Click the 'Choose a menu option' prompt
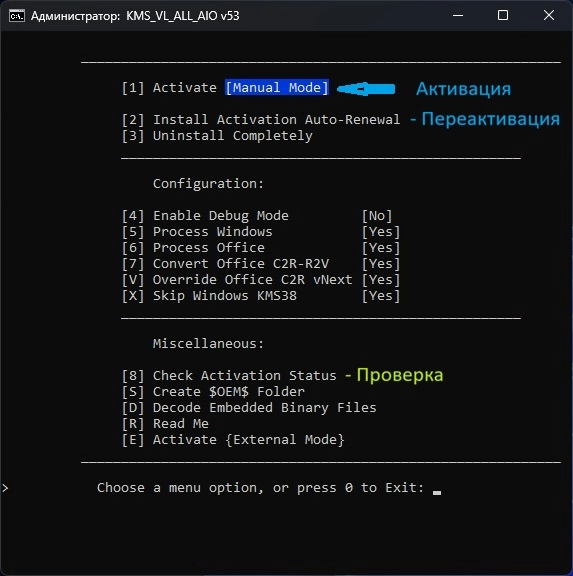The height and width of the screenshot is (576, 573). point(260,488)
